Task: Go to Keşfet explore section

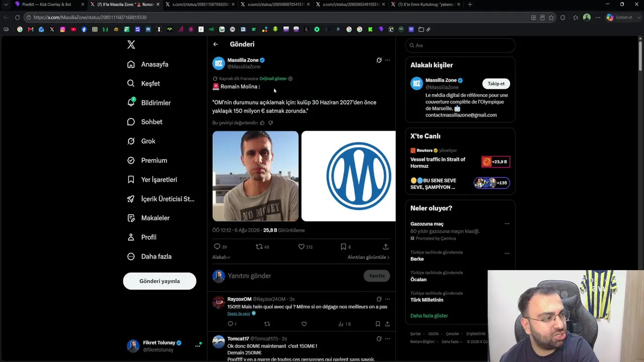Action: click(144, 83)
